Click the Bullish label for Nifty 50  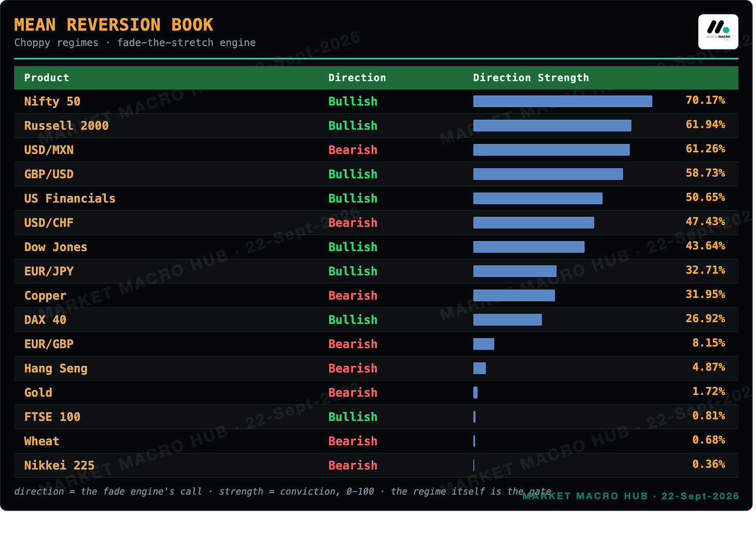click(353, 102)
